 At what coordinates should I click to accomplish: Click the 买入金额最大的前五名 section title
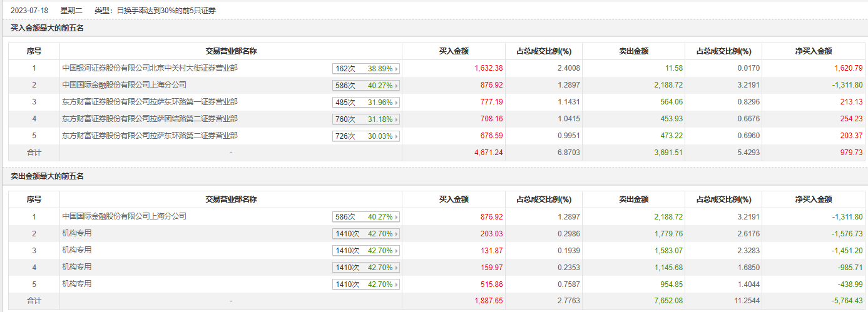click(48, 28)
